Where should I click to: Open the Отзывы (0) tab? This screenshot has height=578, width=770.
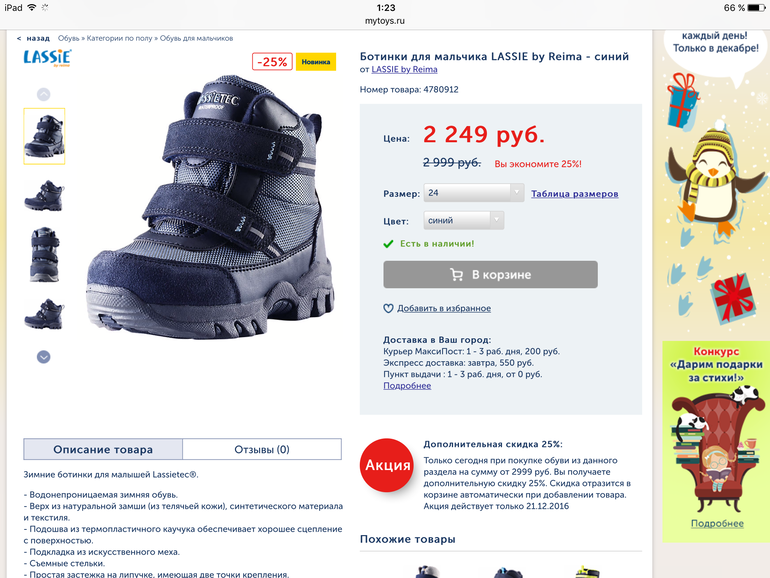click(x=262, y=449)
